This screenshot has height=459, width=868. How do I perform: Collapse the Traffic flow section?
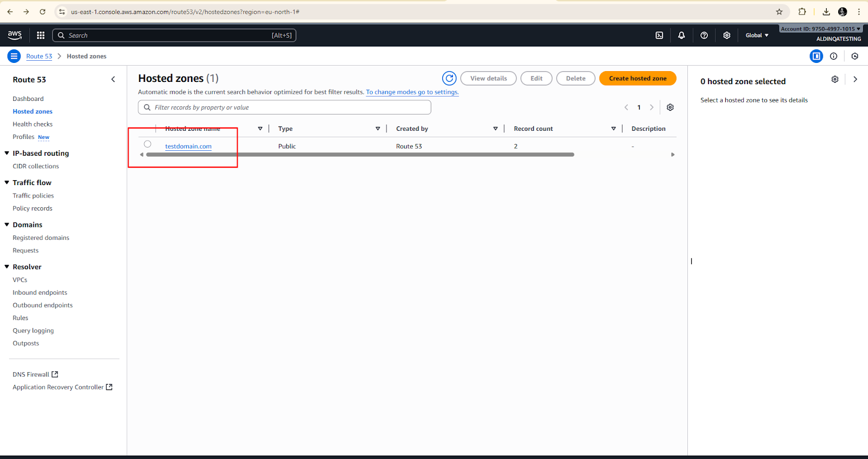(x=7, y=183)
